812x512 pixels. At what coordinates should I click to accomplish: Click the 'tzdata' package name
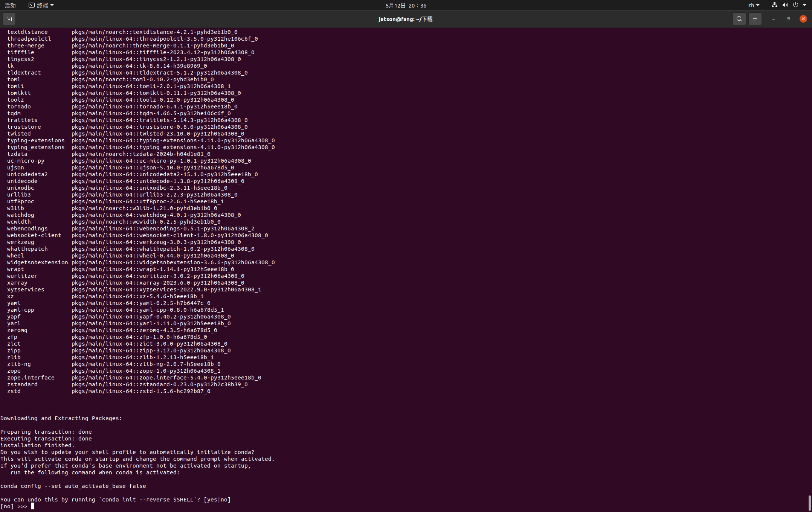click(17, 154)
